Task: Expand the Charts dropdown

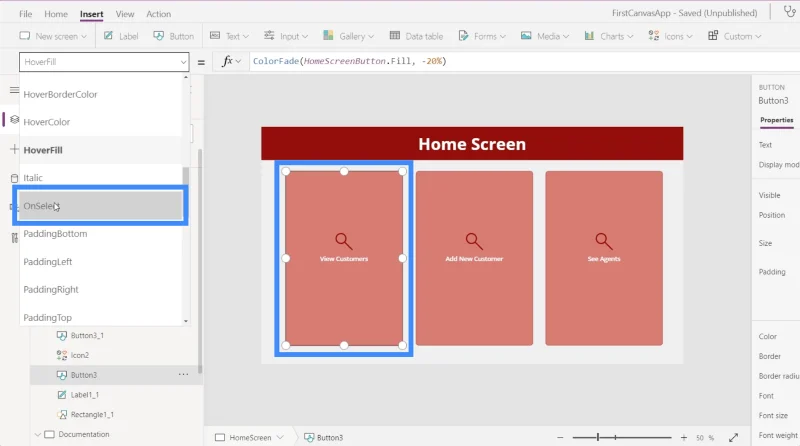Action: (x=609, y=36)
